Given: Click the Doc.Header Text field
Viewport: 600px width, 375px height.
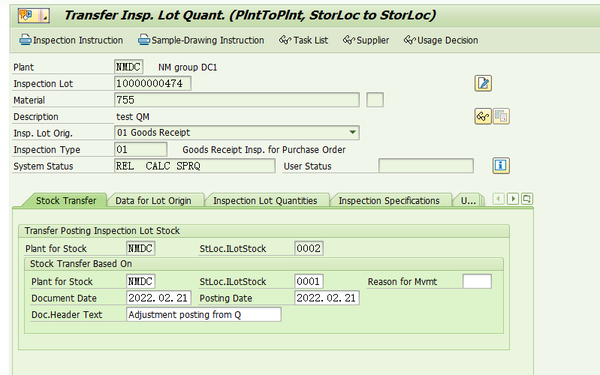Looking at the screenshot, I should (204, 315).
